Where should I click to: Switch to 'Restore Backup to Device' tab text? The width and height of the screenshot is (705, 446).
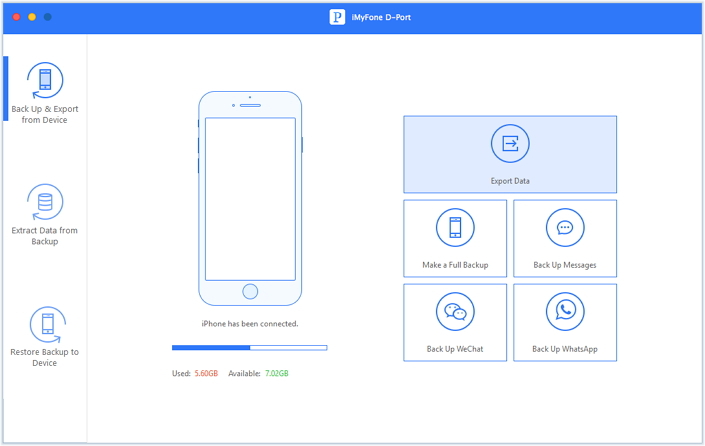tap(45, 357)
